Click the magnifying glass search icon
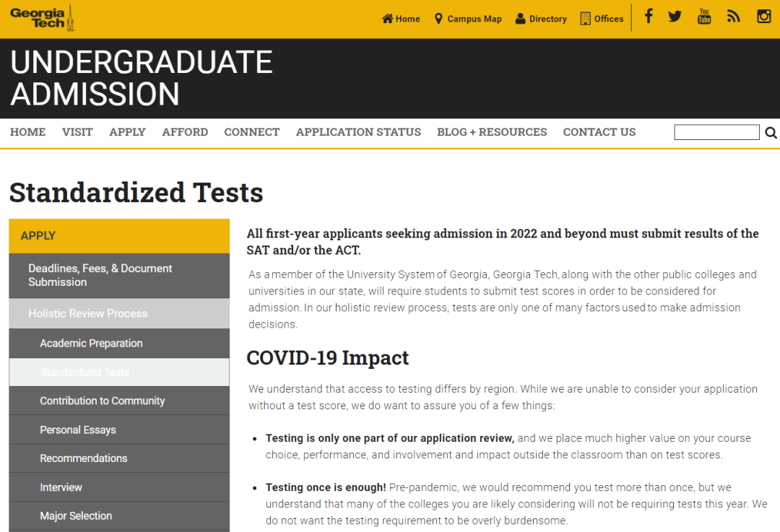780x532 pixels. pyautogui.click(x=771, y=133)
